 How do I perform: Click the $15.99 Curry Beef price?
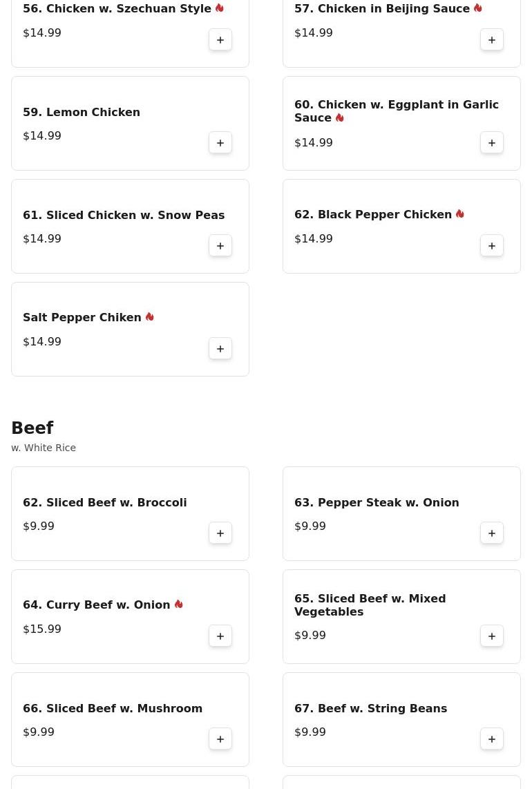coord(42,629)
